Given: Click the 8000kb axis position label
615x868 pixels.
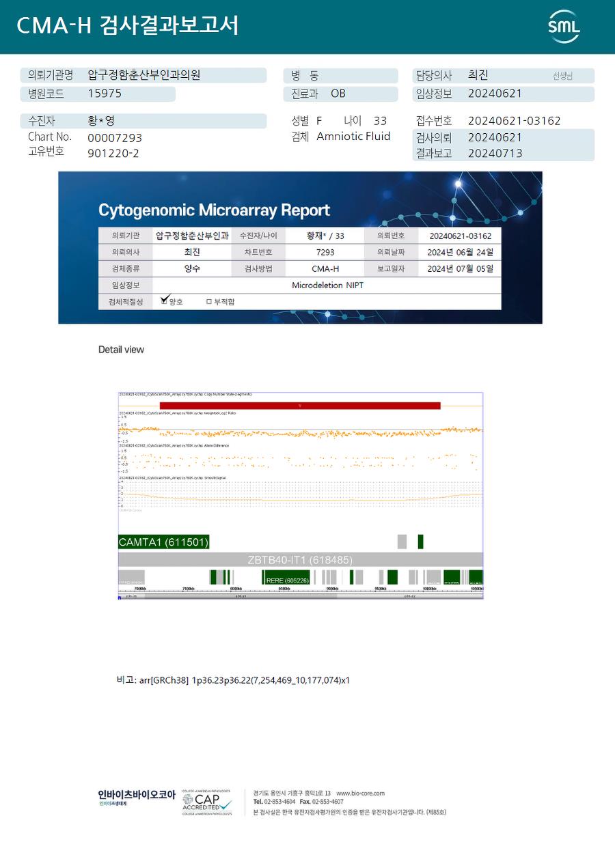Looking at the screenshot, I should point(236,588).
